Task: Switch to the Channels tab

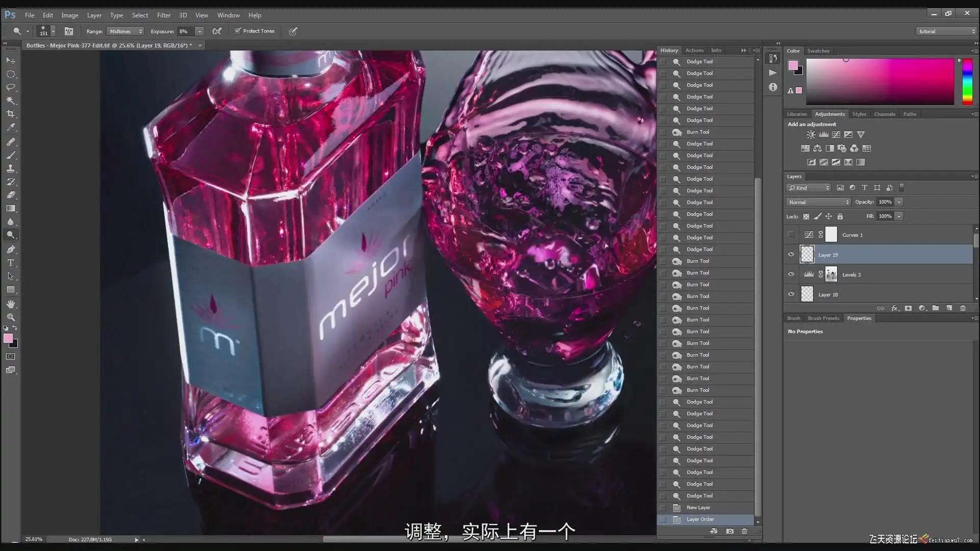Action: (884, 114)
